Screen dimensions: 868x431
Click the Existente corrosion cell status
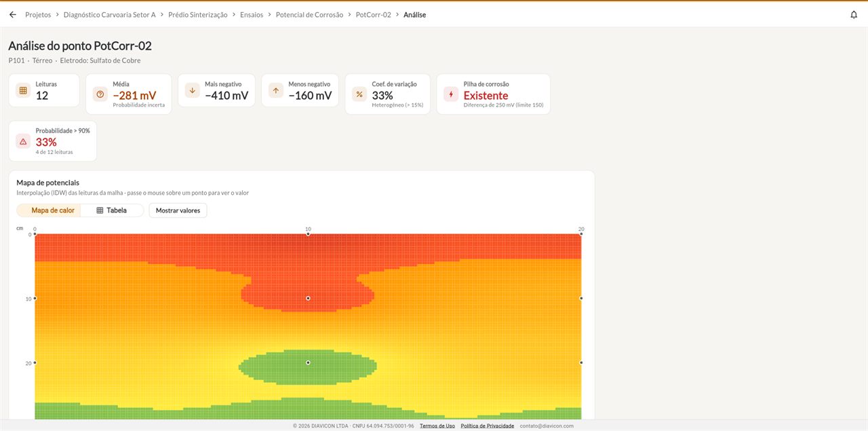click(486, 96)
